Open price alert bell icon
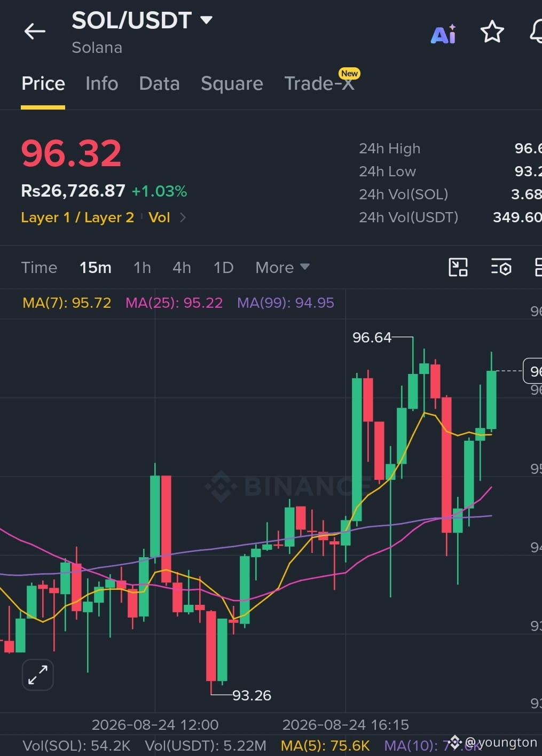Image resolution: width=542 pixels, height=756 pixels. pyautogui.click(x=536, y=32)
